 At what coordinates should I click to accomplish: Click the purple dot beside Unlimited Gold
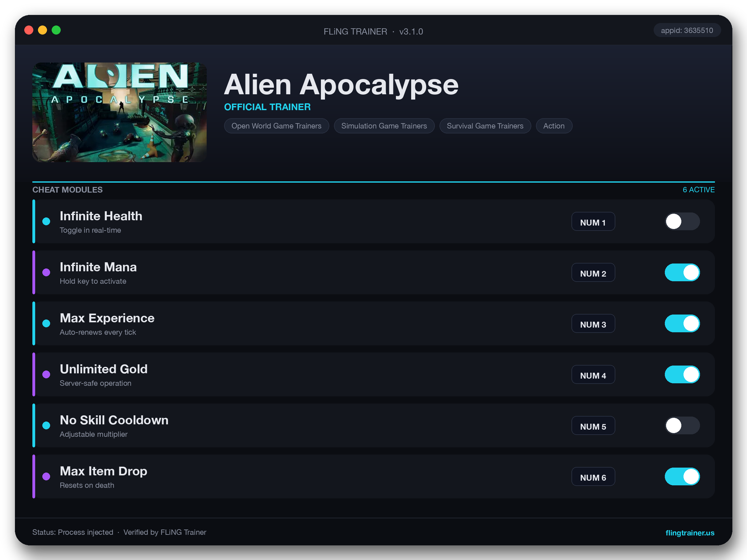(x=46, y=374)
